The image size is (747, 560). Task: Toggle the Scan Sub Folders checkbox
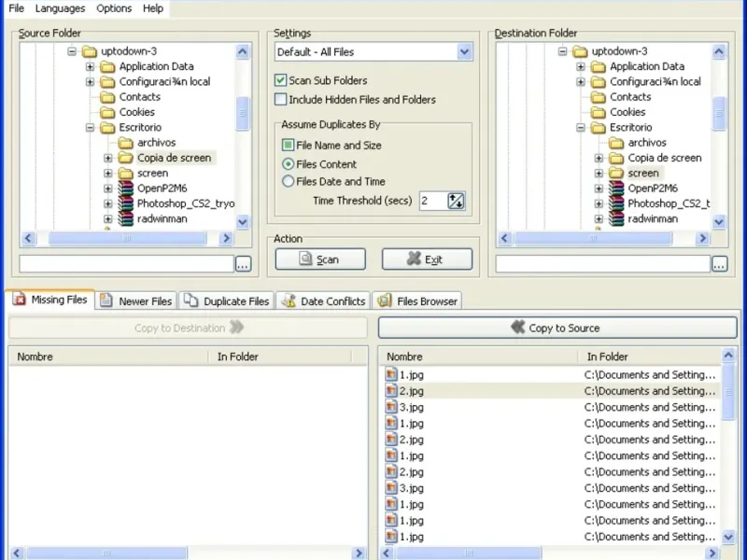[x=281, y=80]
